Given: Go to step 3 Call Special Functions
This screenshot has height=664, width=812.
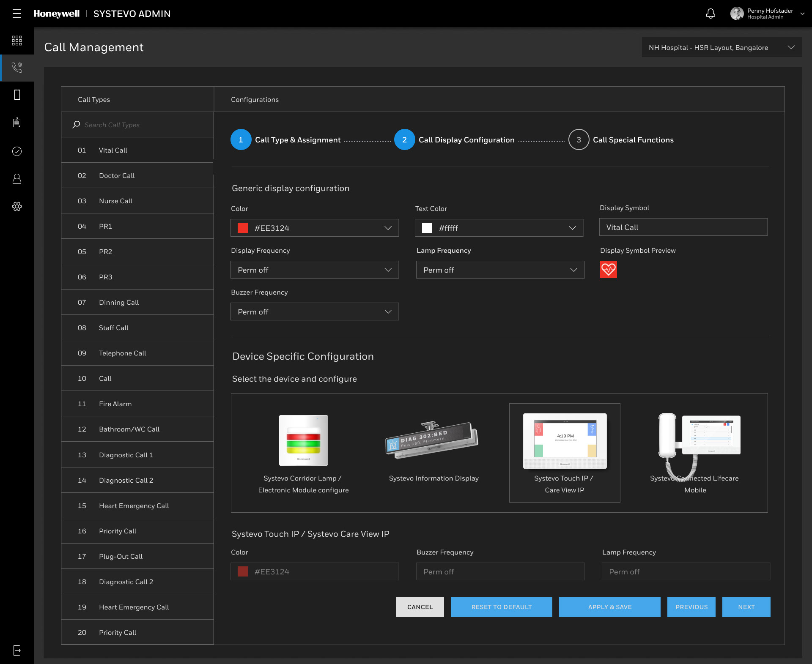Looking at the screenshot, I should point(579,139).
